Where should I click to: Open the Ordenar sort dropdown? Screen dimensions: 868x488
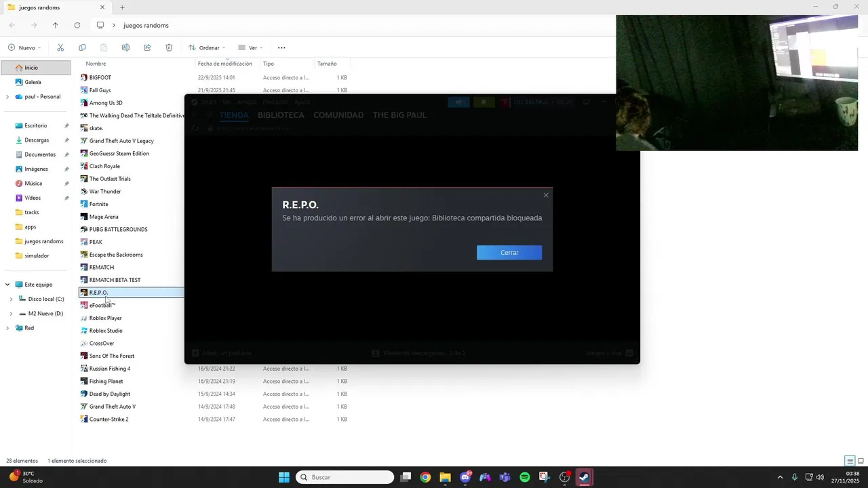[207, 47]
